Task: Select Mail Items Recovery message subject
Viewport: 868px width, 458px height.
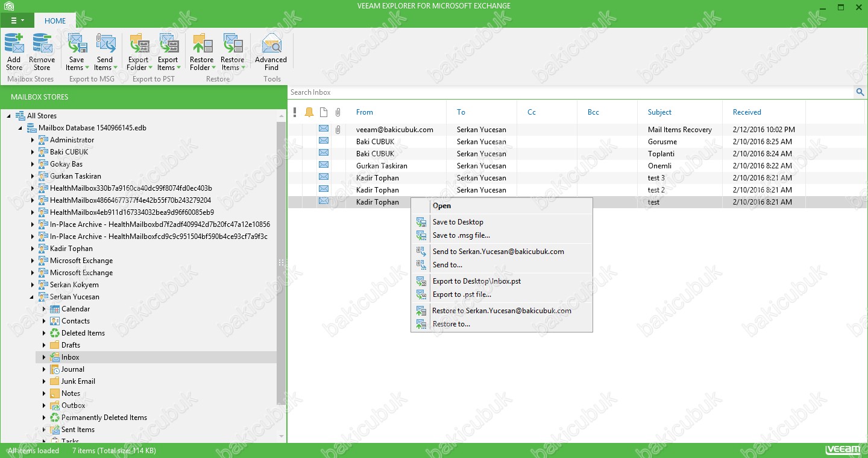Action: (680, 130)
